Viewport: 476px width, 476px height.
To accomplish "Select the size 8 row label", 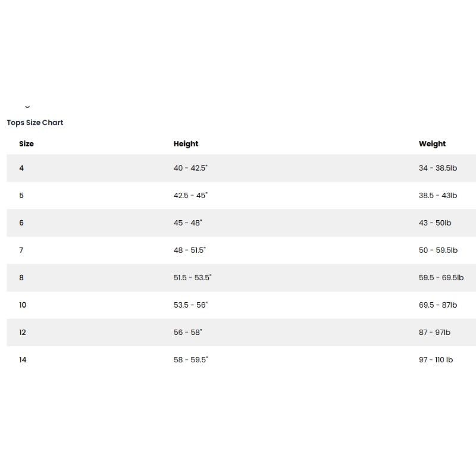I will click(21, 278).
